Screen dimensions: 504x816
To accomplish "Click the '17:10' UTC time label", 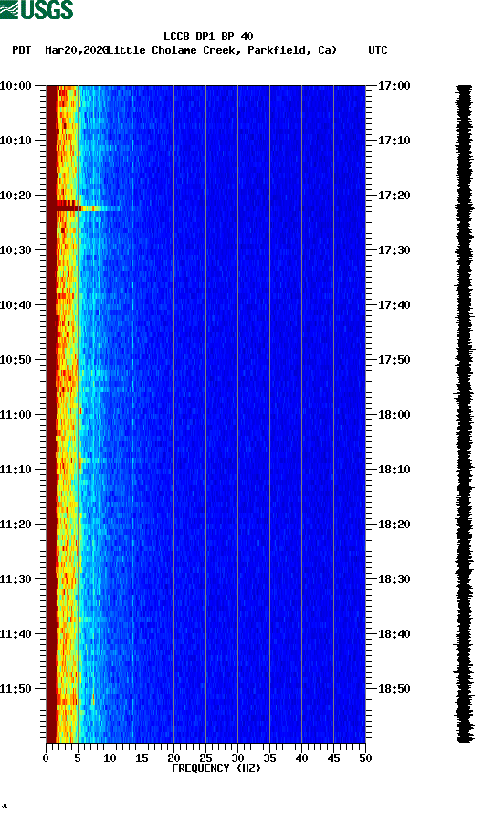I will [x=394, y=141].
